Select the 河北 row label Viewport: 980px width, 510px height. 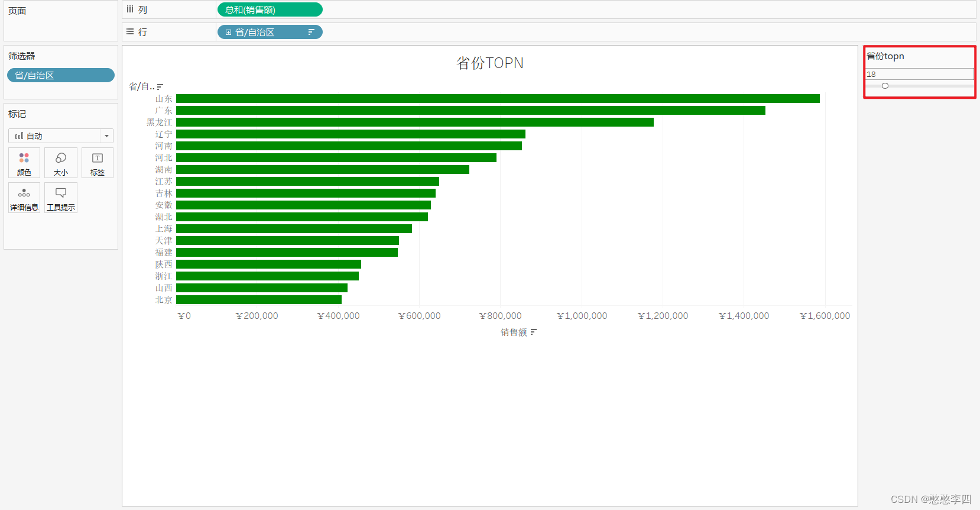(x=164, y=158)
